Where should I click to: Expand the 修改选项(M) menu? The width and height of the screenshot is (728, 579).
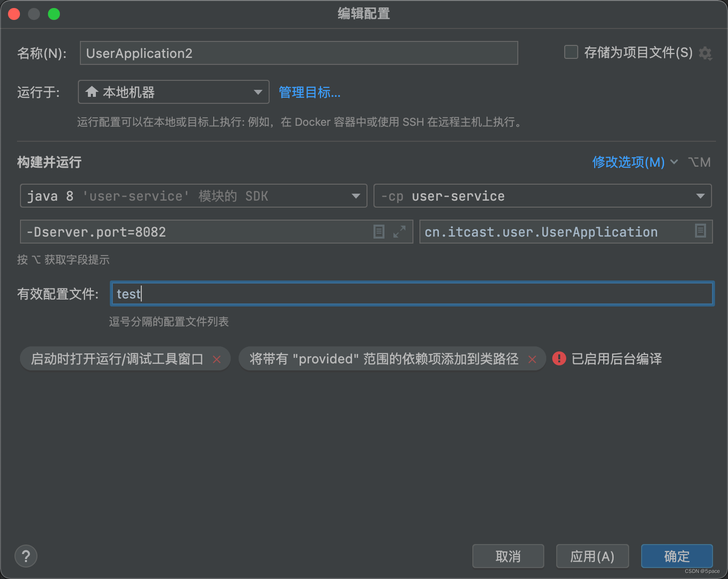[635, 162]
